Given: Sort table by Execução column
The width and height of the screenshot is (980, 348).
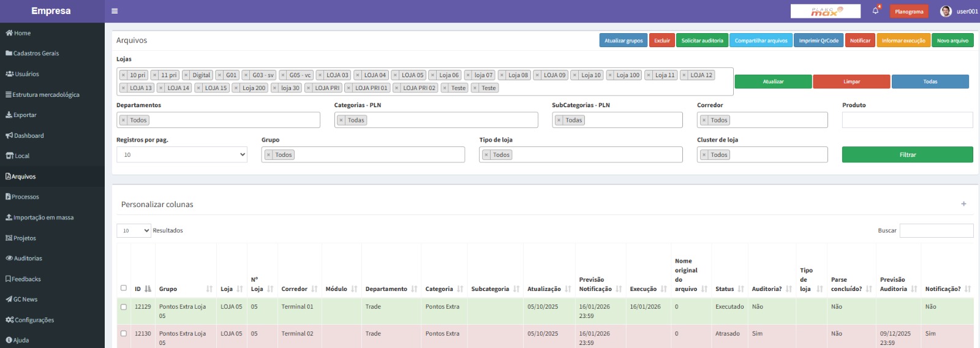Looking at the screenshot, I should coord(663,289).
